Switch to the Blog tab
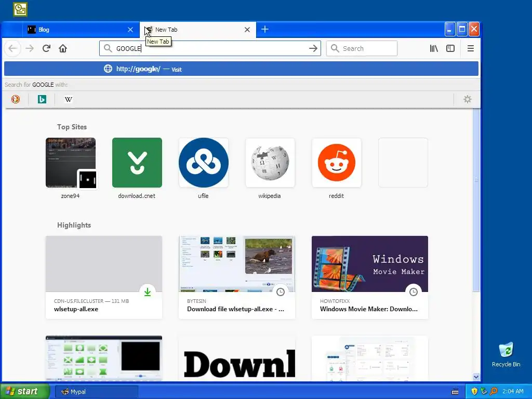Screen dimensions: 532x399 tap(81, 30)
